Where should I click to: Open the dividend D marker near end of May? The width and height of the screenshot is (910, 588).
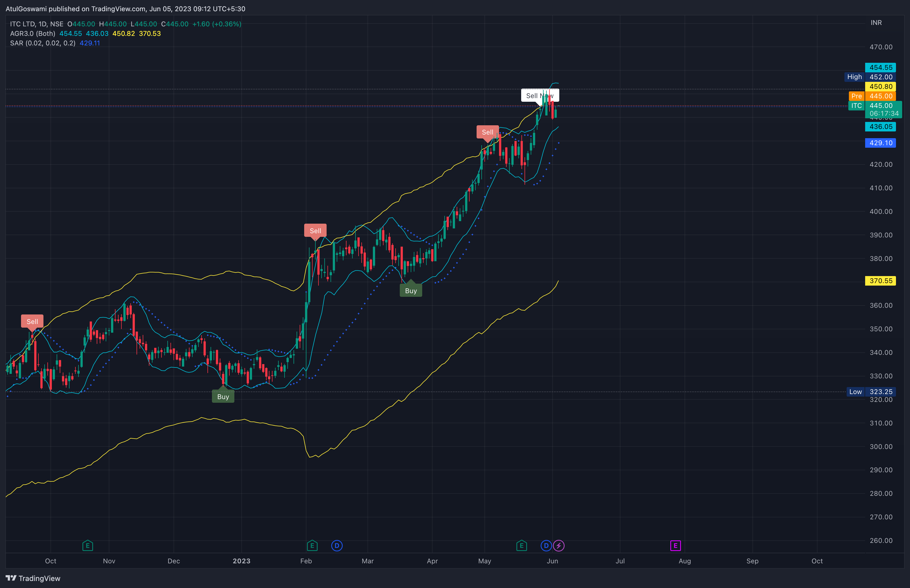pyautogui.click(x=546, y=546)
